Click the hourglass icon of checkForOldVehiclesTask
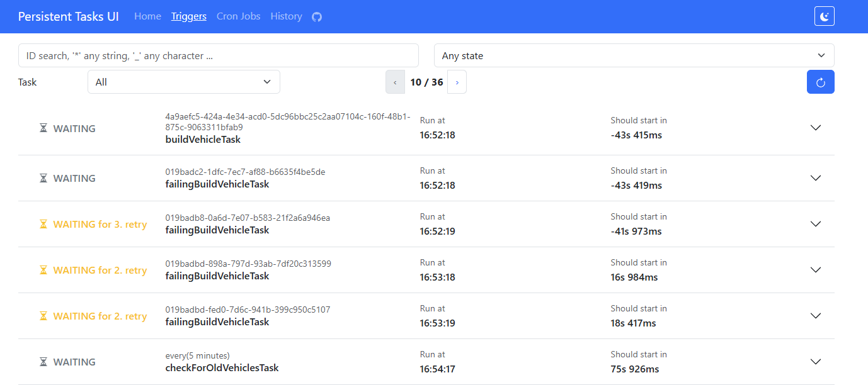Screen dimensions: 868x385 43,362
